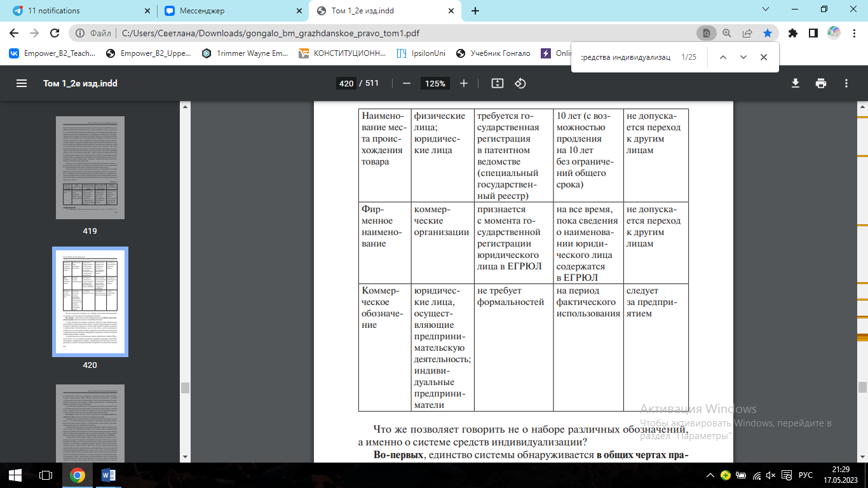Screen dimensions: 868x488
Task: Rotate the PDF counterclockwise
Action: pos(520,83)
